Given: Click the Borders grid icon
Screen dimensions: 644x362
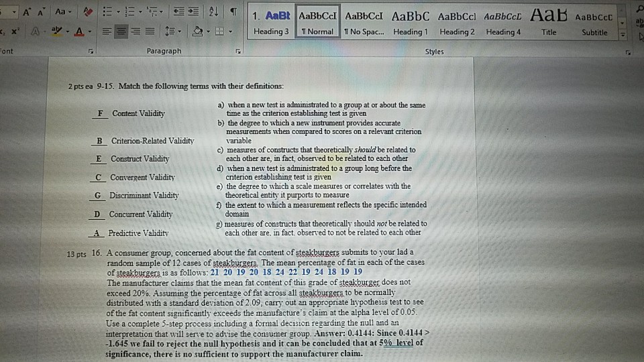Looking at the screenshot, I should [x=220, y=32].
